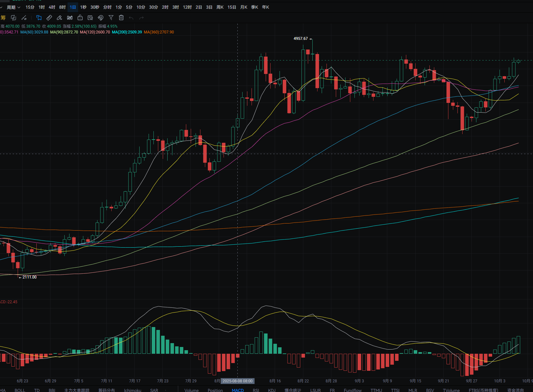The width and height of the screenshot is (533, 392).
Task: Expand more main indicators arrow after SAR
Action: [x=166, y=390]
